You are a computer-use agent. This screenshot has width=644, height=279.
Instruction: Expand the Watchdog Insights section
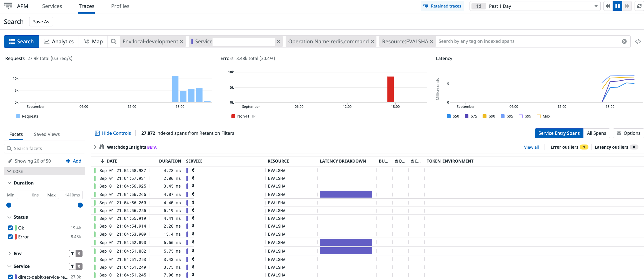click(95, 147)
